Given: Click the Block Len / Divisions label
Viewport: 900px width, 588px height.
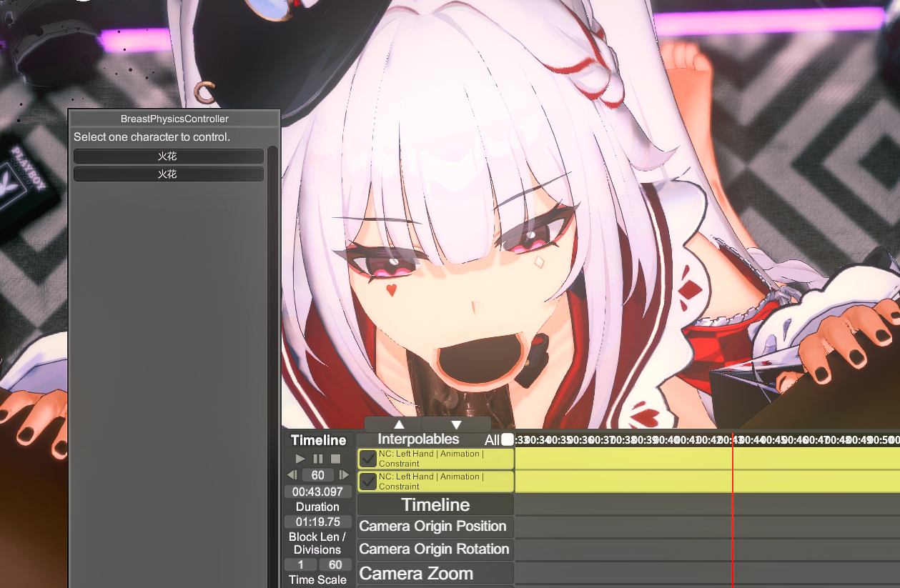Looking at the screenshot, I should [x=317, y=543].
